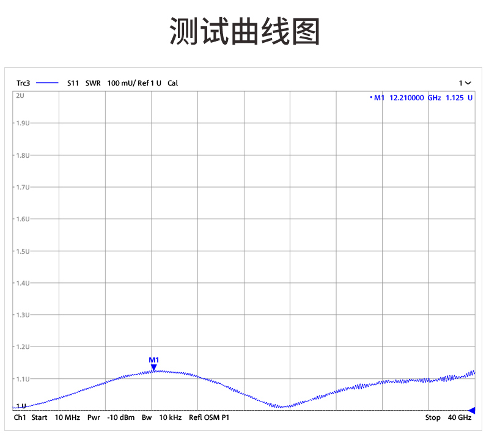Click the blue trace line legend sample
The image size is (489, 448).
pos(47,83)
